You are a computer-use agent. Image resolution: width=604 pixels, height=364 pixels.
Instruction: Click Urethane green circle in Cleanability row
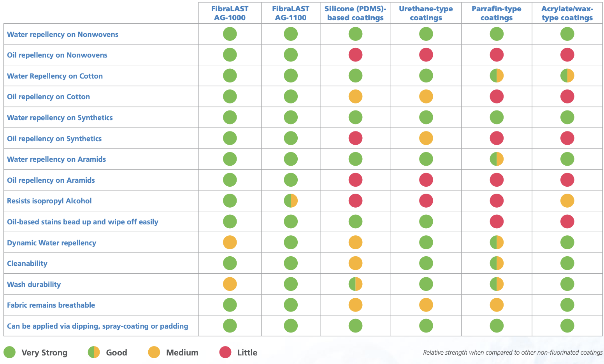coord(426,263)
